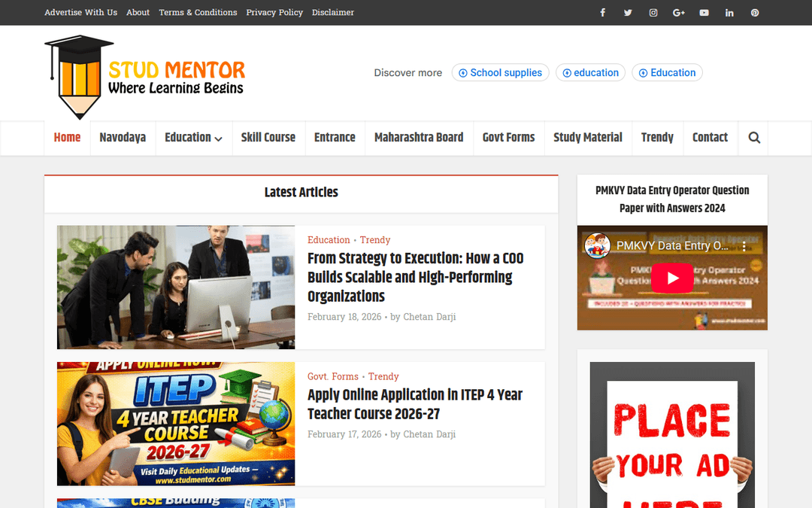Image resolution: width=812 pixels, height=508 pixels.
Task: Open the COO Strategy to Execution article title
Action: (x=415, y=277)
